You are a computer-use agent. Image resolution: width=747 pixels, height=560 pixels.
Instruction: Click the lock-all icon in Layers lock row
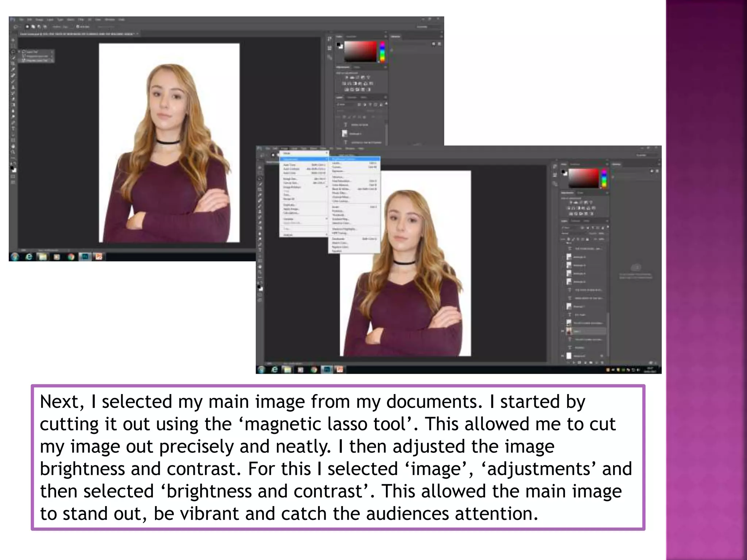pyautogui.click(x=587, y=240)
